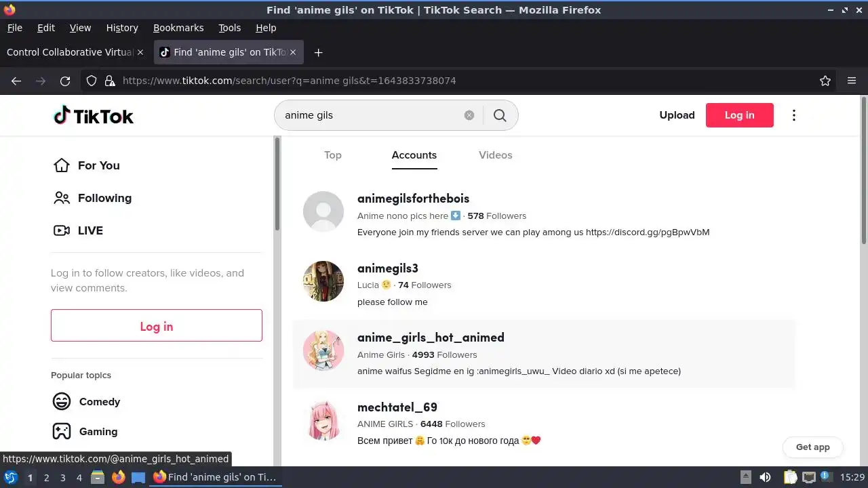Open the Edit menu
The height and width of the screenshot is (488, 868).
click(46, 28)
